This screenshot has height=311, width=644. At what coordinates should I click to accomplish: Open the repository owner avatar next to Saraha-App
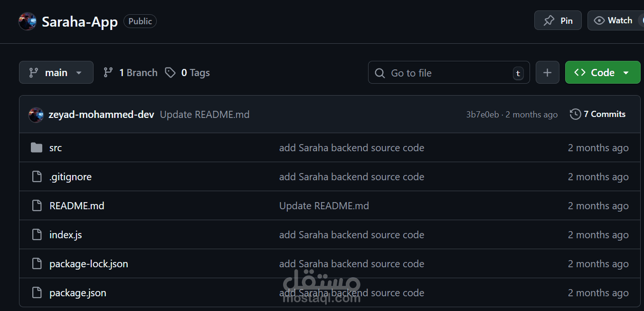(28, 21)
